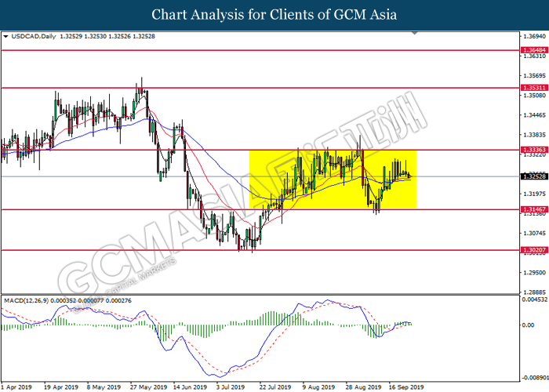549x392 pixels.
Task: Click the USDCAD,Daily symbol text
Action: [x=34, y=36]
